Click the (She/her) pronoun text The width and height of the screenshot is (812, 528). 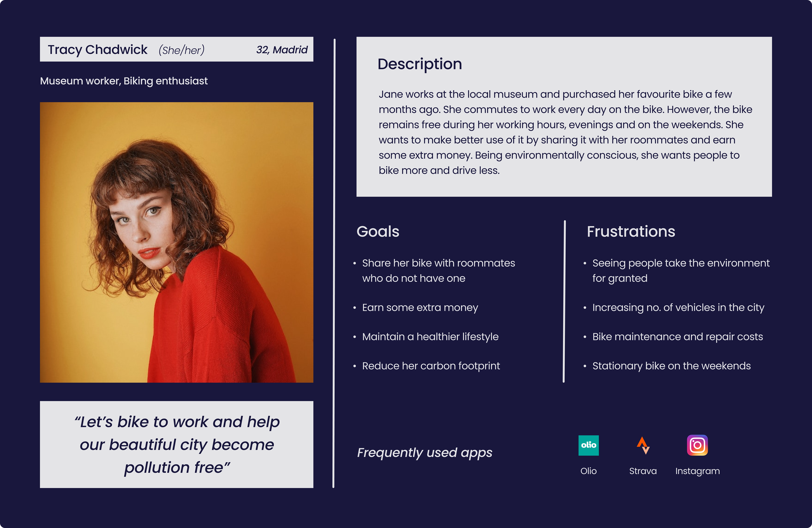pos(181,50)
